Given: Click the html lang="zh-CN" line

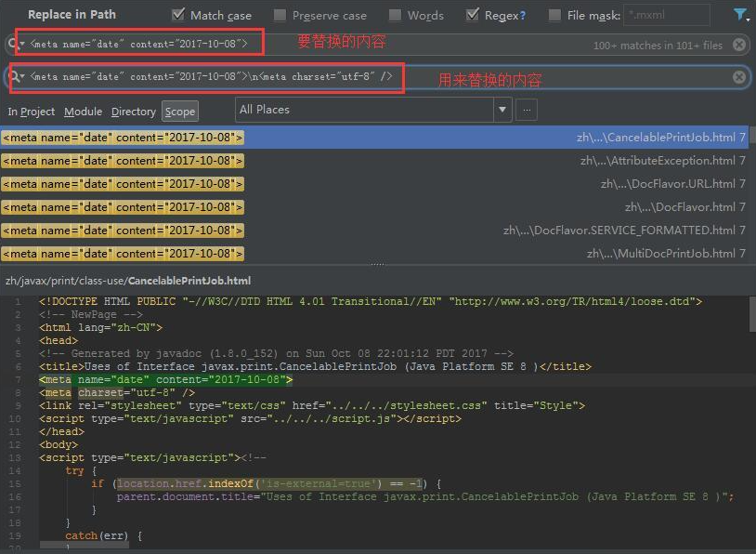Looking at the screenshot, I should point(100,328).
